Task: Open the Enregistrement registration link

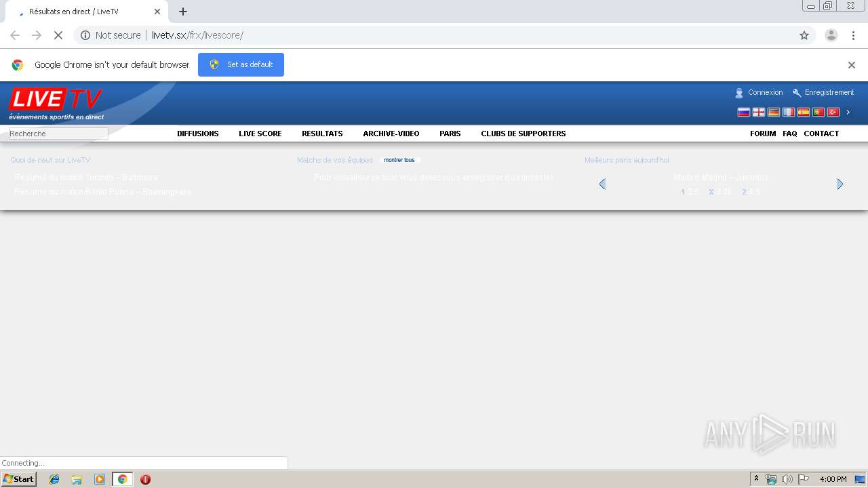Action: [x=829, y=93]
